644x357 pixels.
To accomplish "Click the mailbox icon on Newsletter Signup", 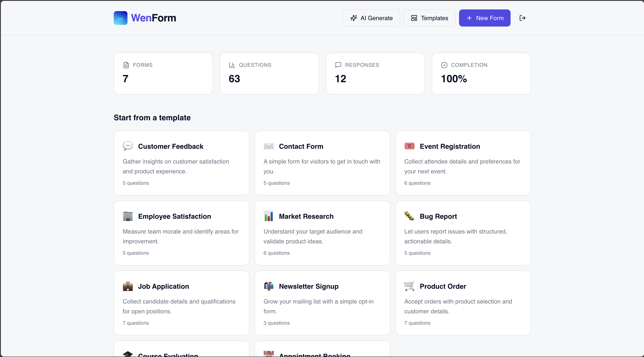I will 269,286.
